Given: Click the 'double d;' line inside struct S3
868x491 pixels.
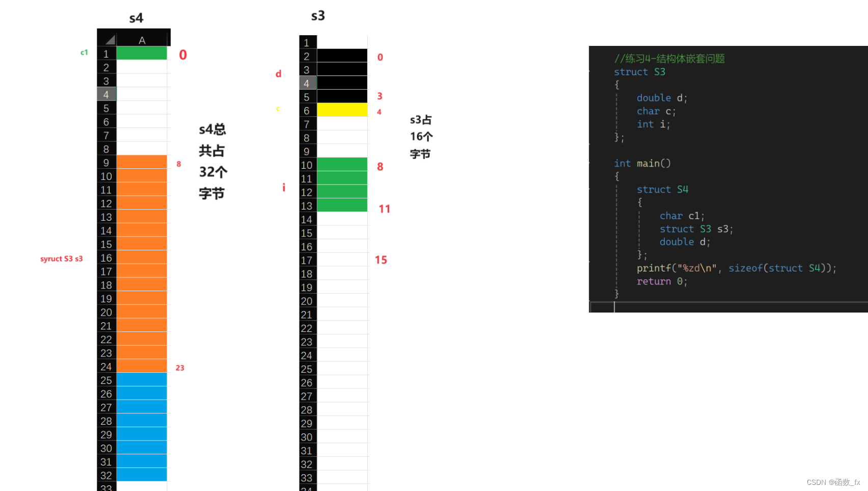Looking at the screenshot, I should (x=662, y=98).
